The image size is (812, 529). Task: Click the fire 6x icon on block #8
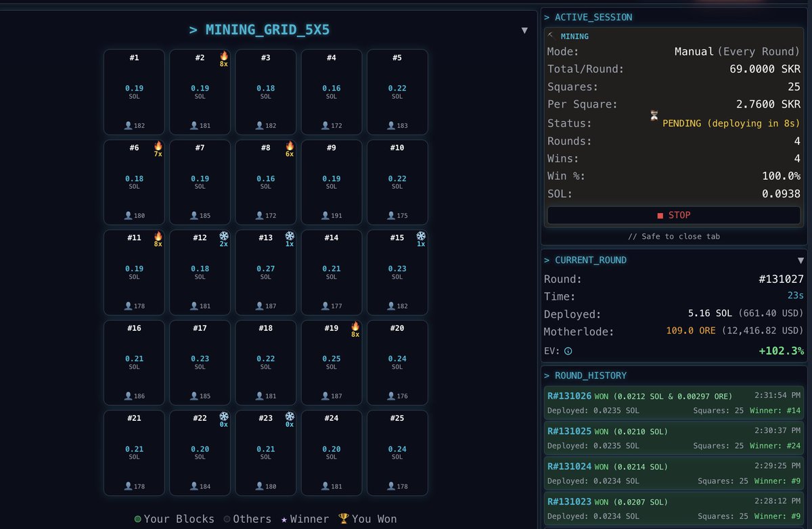pos(290,145)
